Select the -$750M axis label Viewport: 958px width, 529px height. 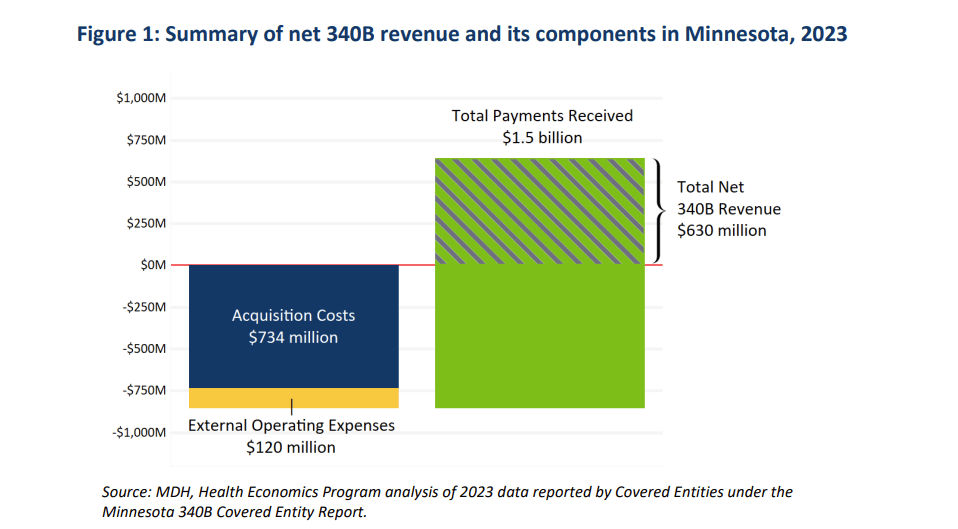pyautogui.click(x=144, y=390)
